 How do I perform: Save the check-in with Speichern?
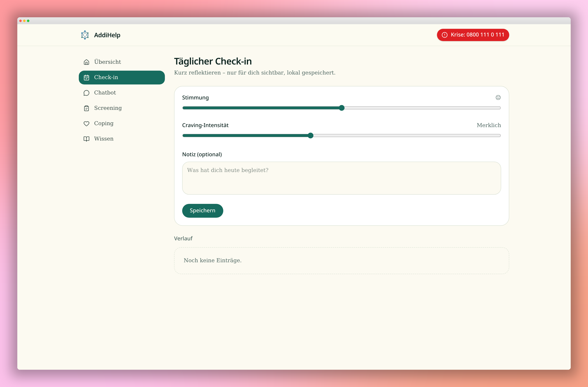click(x=203, y=211)
